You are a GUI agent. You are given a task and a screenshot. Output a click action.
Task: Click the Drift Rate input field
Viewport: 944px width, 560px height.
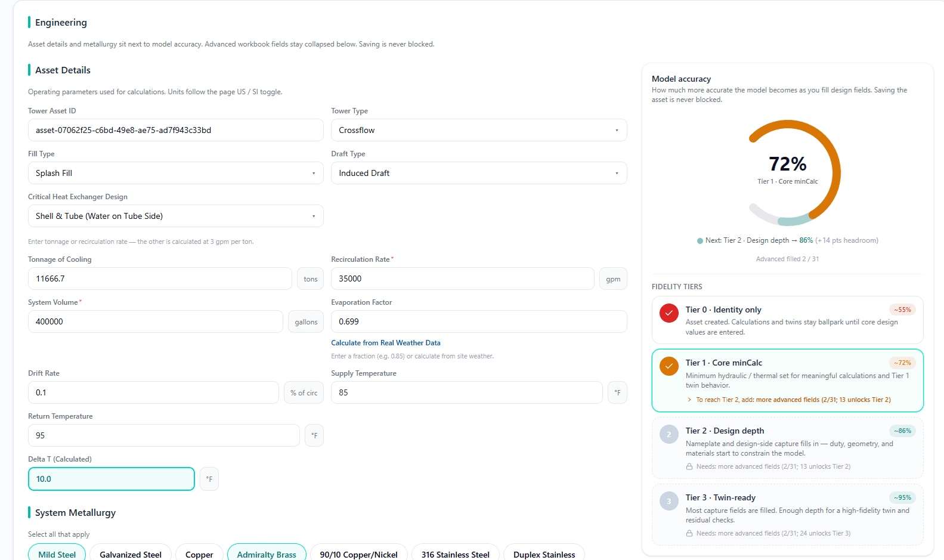[x=153, y=392]
